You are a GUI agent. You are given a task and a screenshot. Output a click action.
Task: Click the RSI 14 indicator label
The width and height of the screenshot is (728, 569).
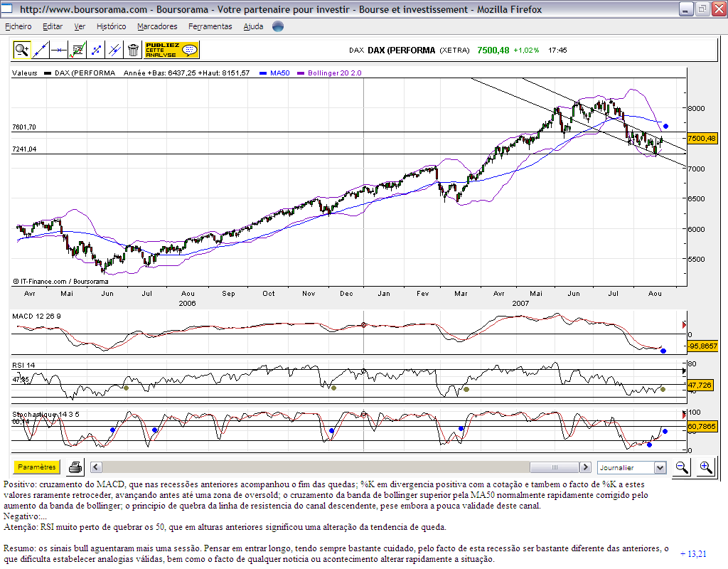point(23,365)
